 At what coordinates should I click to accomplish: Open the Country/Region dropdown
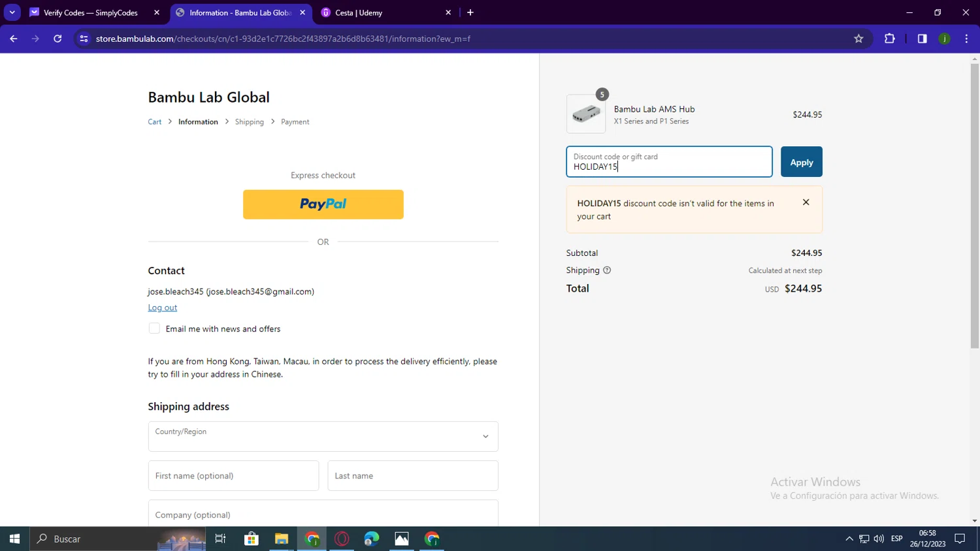(x=323, y=436)
